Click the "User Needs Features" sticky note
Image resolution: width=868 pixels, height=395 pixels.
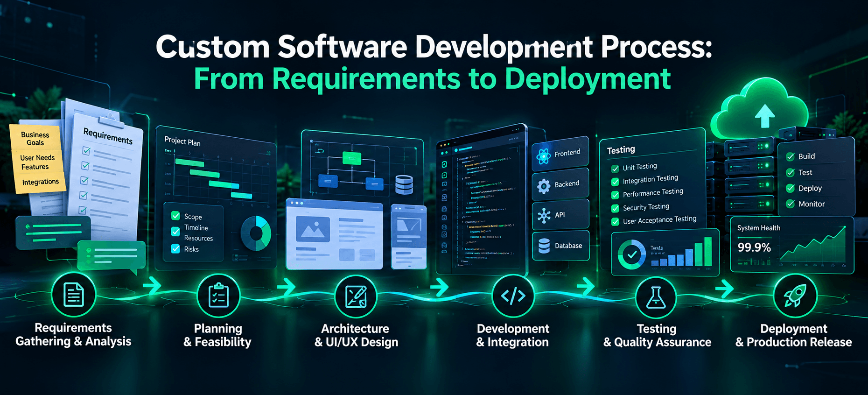[37, 162]
